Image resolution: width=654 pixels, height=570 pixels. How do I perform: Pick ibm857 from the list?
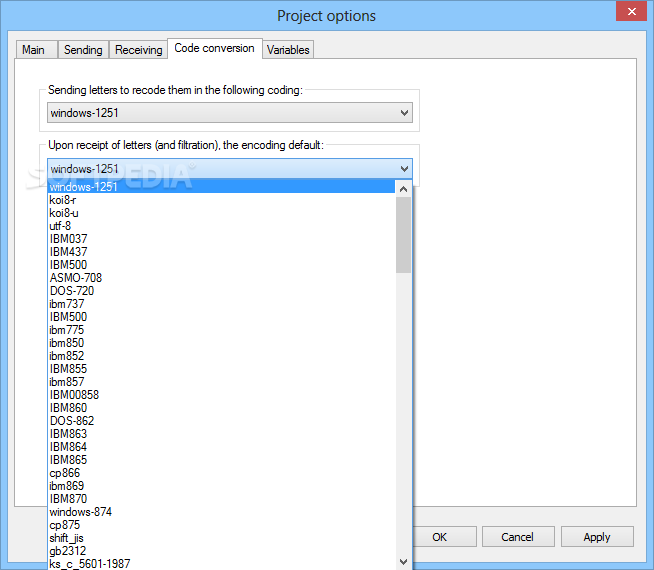pos(221,382)
